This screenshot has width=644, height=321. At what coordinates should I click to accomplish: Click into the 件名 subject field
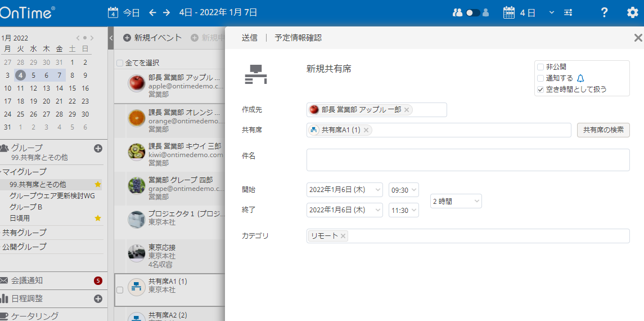pyautogui.click(x=468, y=160)
